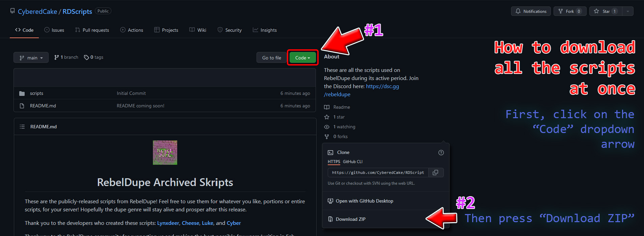The image size is (644, 236).
Task: Click the book icon beside Readme
Action: coord(327,107)
